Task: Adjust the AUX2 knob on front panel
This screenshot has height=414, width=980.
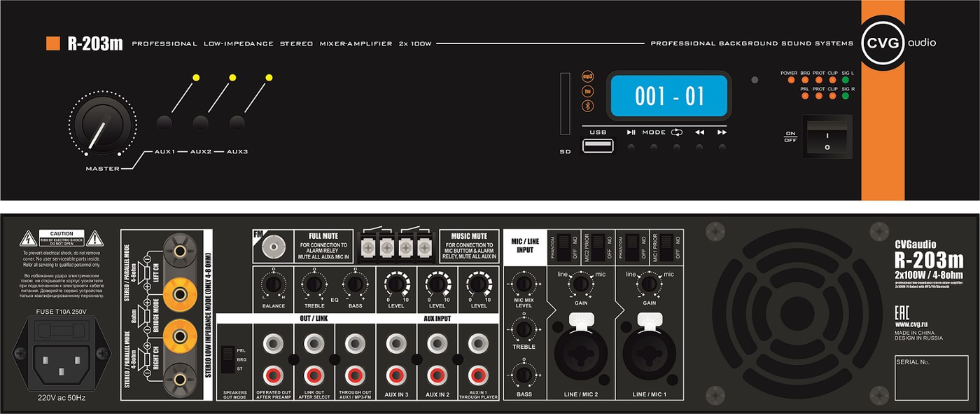Action: tap(201, 123)
